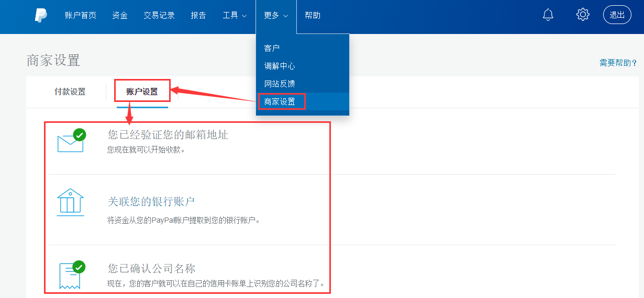The width and height of the screenshot is (644, 298).
Task: Open the 资金 navigation item
Action: coord(120,15)
